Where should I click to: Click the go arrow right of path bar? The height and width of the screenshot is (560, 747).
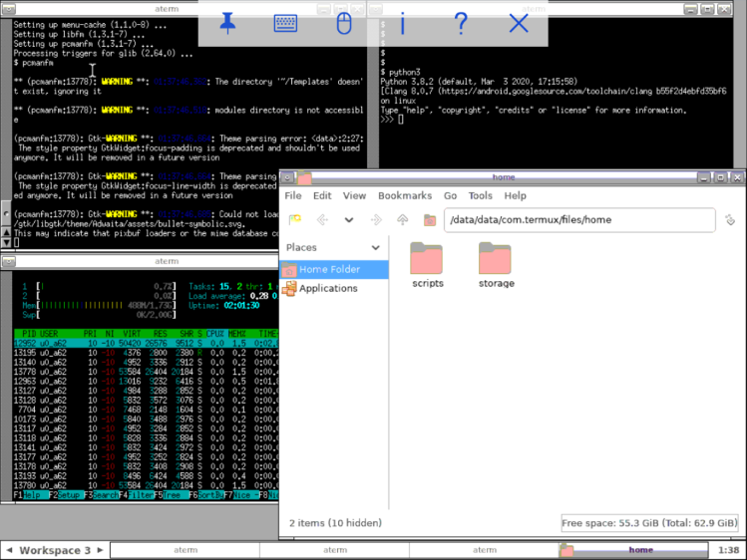click(730, 220)
